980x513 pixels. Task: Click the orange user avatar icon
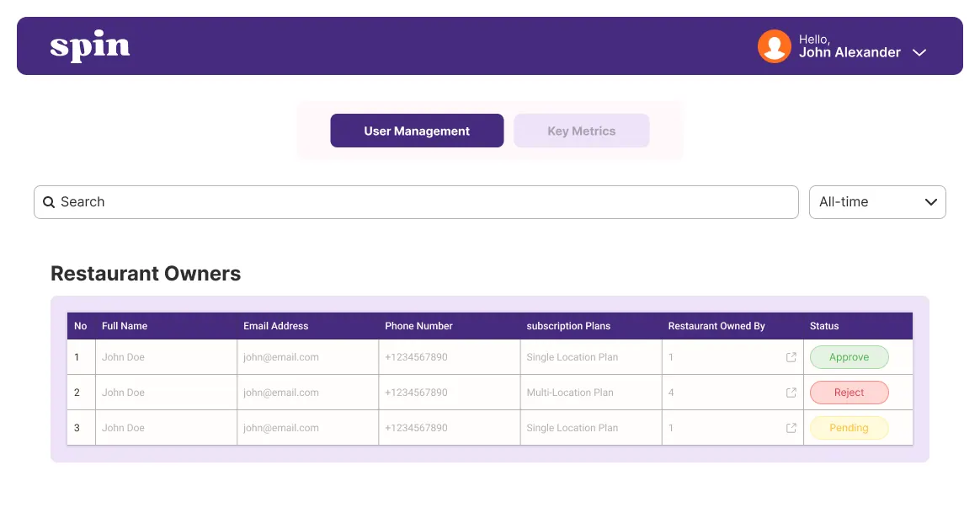tap(775, 46)
